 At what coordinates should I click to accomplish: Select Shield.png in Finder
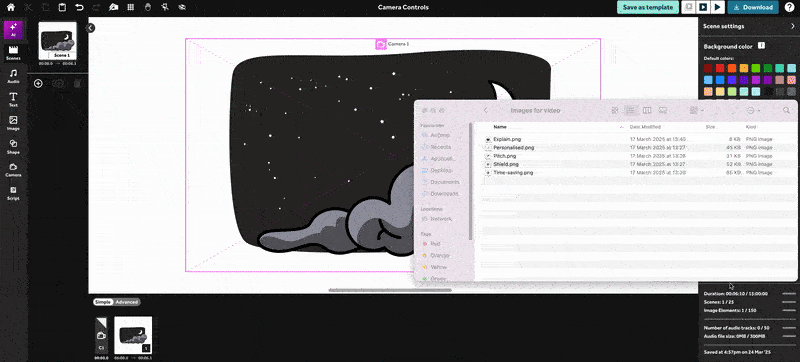[506, 164]
